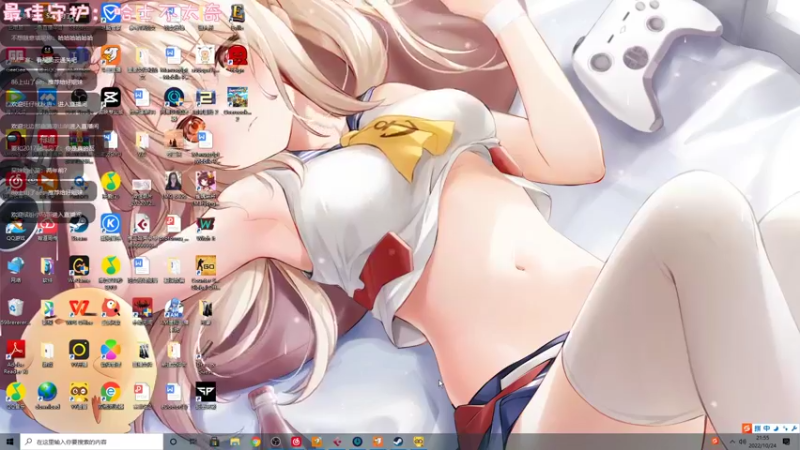The width and height of the screenshot is (800, 450).
Task: Toggle Chinese input mode on Sogou bar
Action: (x=766, y=428)
